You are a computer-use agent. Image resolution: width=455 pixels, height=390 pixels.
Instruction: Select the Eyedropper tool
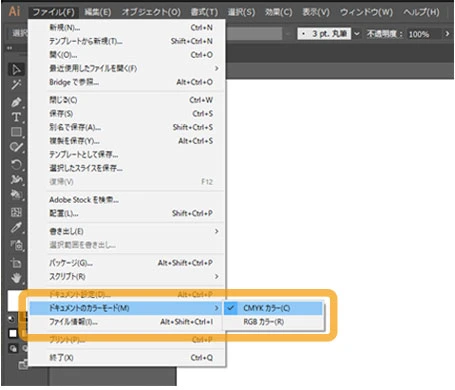[x=16, y=228]
